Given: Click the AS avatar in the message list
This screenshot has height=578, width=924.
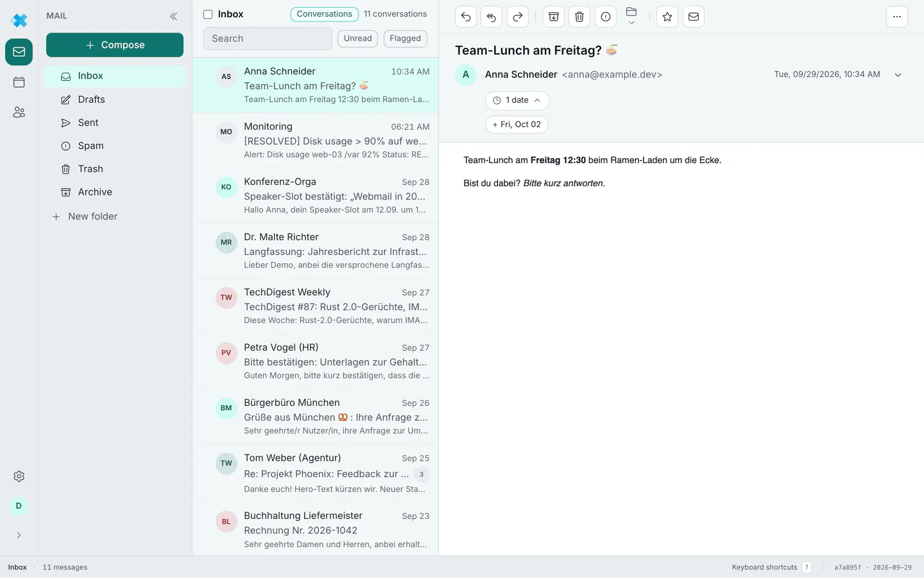Looking at the screenshot, I should coord(227,76).
